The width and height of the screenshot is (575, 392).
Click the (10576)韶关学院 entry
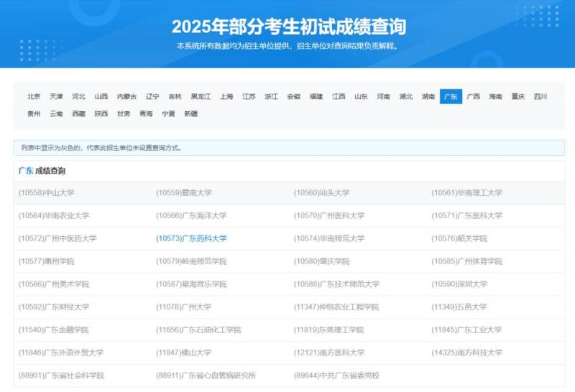point(459,238)
